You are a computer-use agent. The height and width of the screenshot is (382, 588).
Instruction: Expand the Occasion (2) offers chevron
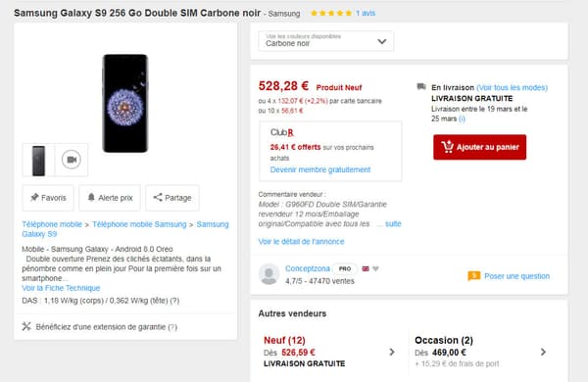point(543,352)
